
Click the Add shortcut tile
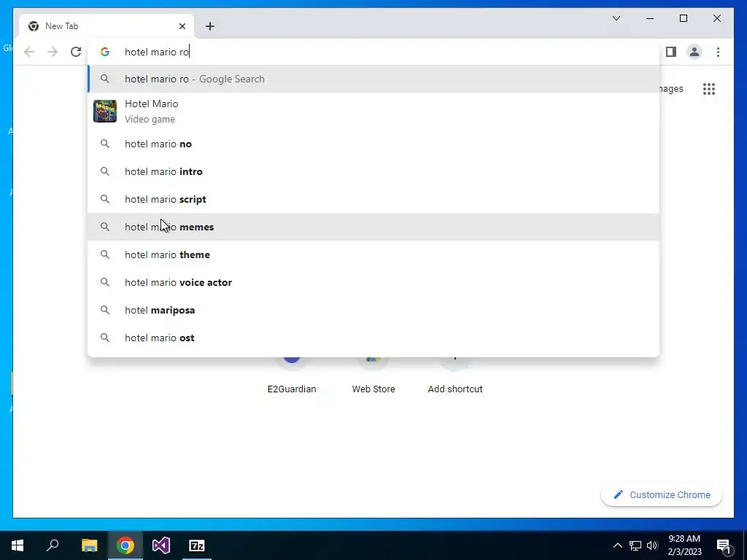455,376
